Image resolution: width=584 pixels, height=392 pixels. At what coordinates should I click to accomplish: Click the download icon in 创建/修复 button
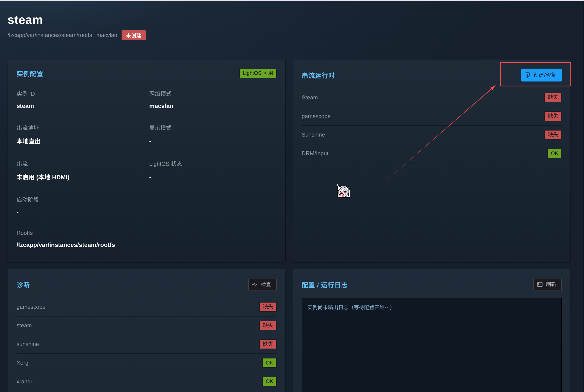point(527,75)
